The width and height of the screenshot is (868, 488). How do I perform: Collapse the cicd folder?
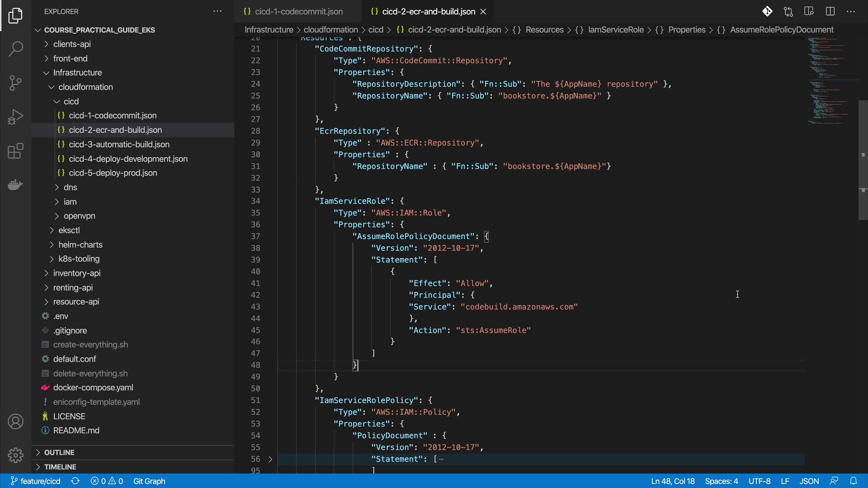point(71,101)
